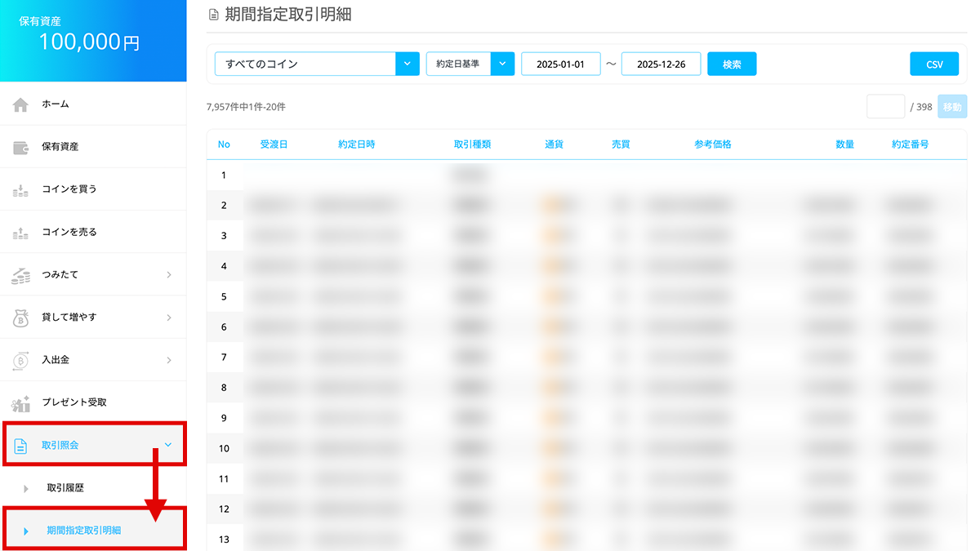This screenshot has height=551, width=980.
Task: Click the 売買 column header
Action: click(621, 144)
